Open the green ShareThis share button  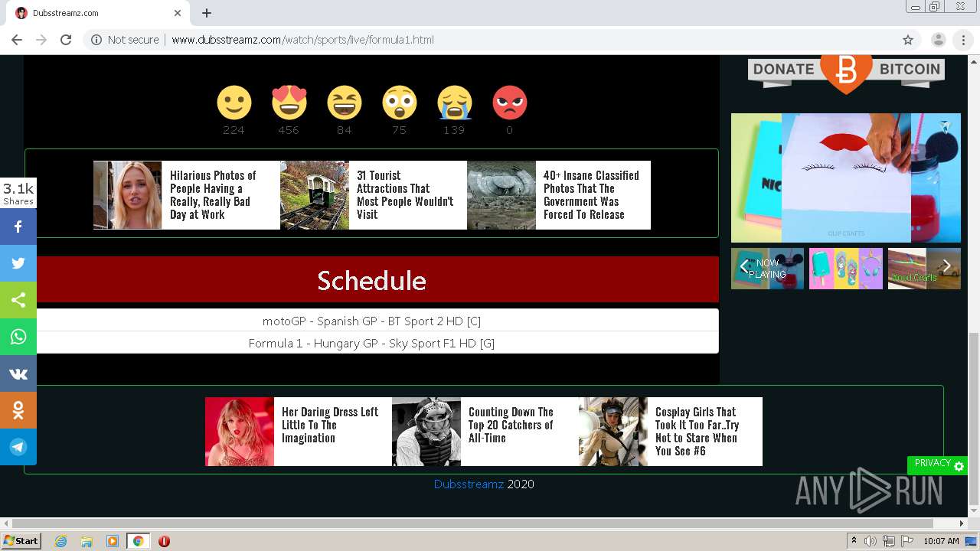point(18,300)
